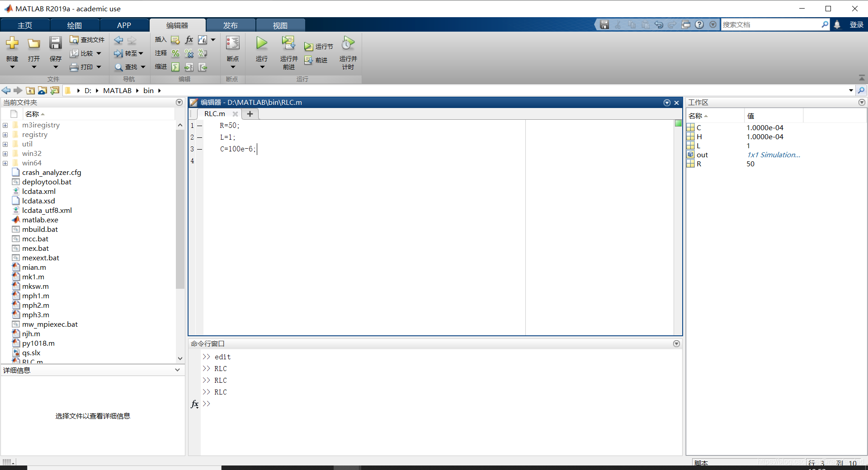Expand the m3iregistry folder
This screenshot has height=470, width=868.
(x=5, y=125)
